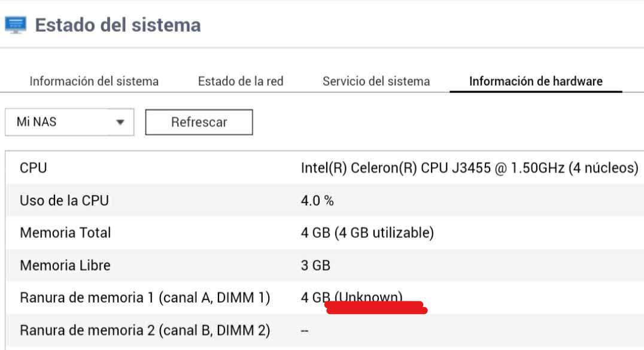Select the Ranura de memoria 2 label
Screen dimensions: 644x350
tap(145, 330)
